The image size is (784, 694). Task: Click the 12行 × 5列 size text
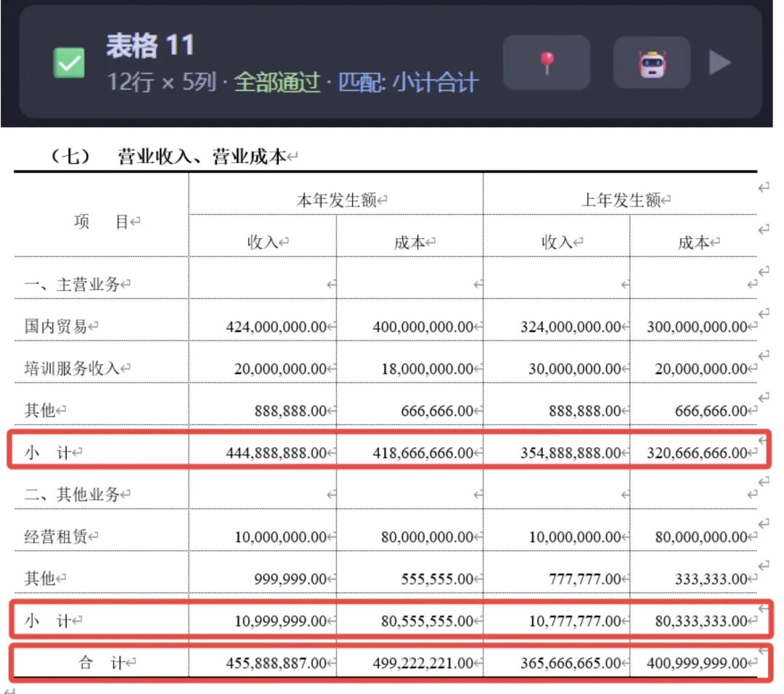(x=161, y=82)
